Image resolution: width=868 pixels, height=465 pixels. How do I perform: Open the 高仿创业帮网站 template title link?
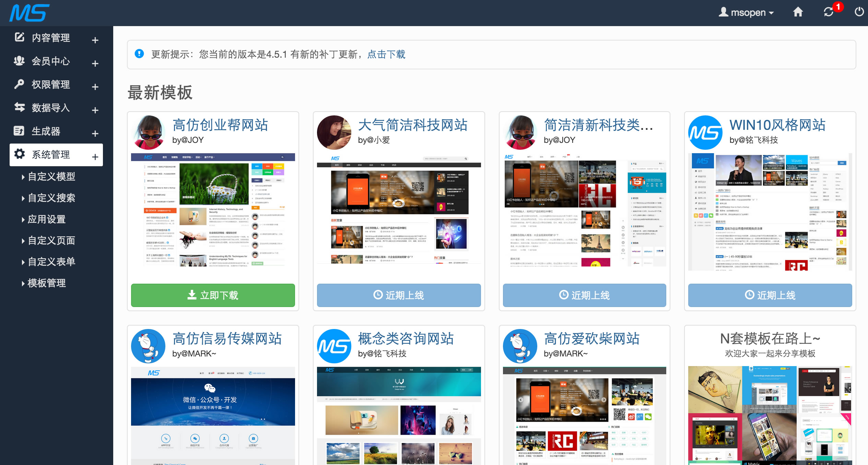pyautogui.click(x=220, y=125)
